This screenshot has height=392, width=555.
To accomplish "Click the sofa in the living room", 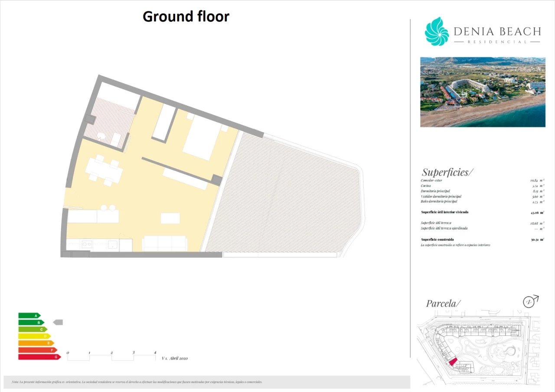I will click(165, 243).
